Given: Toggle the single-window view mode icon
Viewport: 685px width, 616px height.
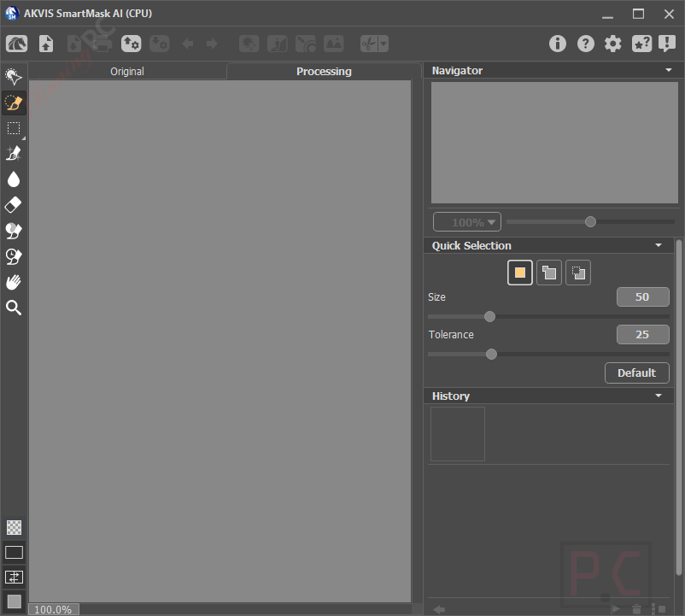Looking at the screenshot, I should pyautogui.click(x=14, y=553).
